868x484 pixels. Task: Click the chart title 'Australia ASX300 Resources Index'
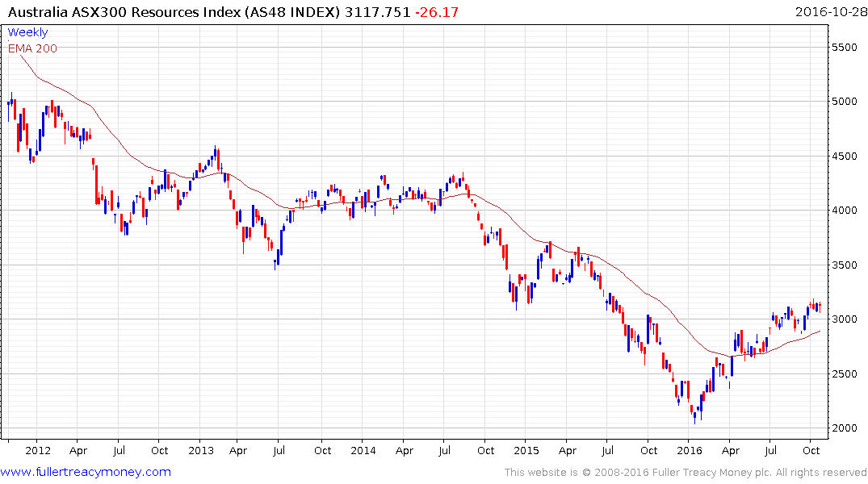124,12
